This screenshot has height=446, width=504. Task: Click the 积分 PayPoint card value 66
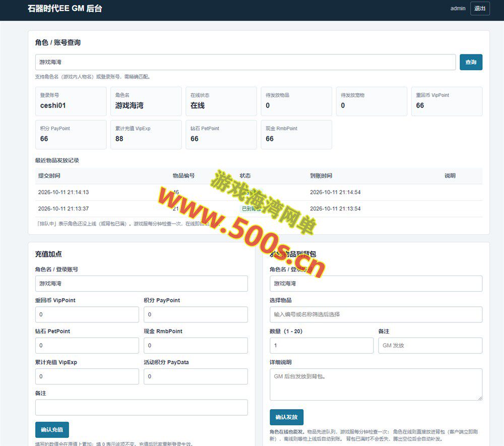pyautogui.click(x=44, y=139)
